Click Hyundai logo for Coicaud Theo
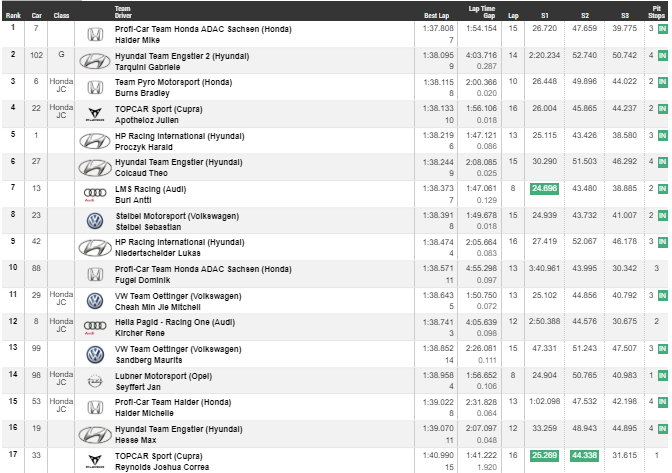 coord(95,168)
